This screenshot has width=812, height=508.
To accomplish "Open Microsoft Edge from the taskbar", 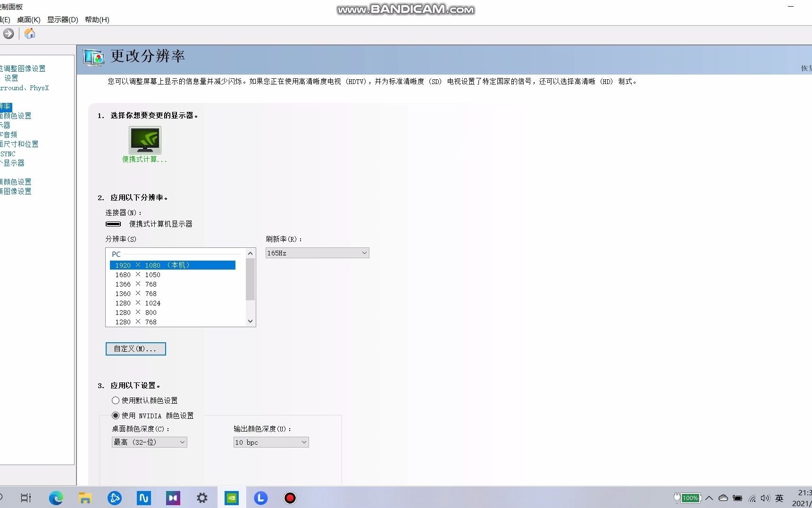I will click(x=56, y=498).
